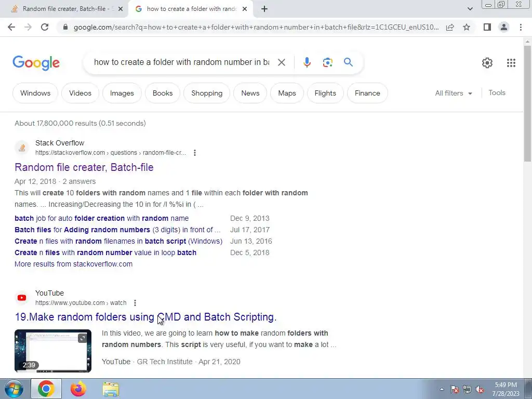The height and width of the screenshot is (399, 532).
Task: Select the Google search results tab
Action: [192, 9]
